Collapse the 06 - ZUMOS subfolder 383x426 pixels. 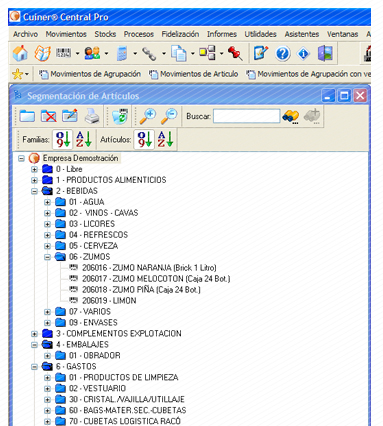(x=47, y=257)
